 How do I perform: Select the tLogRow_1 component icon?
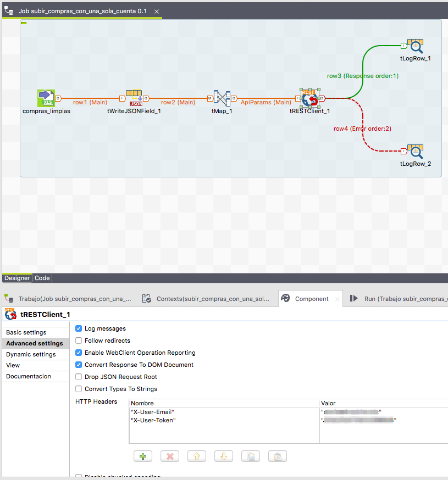click(415, 46)
